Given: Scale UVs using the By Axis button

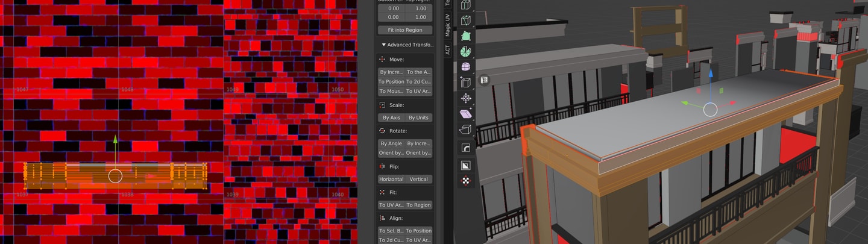Looking at the screenshot, I should click(x=391, y=117).
